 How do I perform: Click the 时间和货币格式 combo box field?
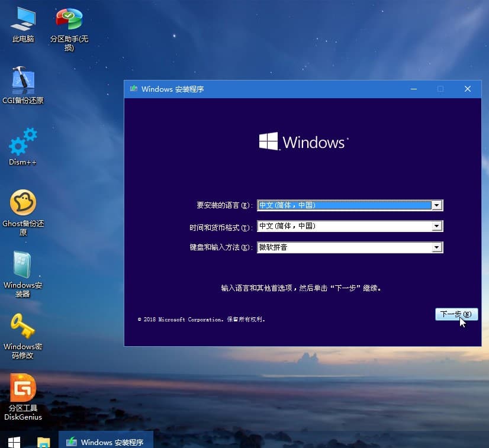point(350,226)
